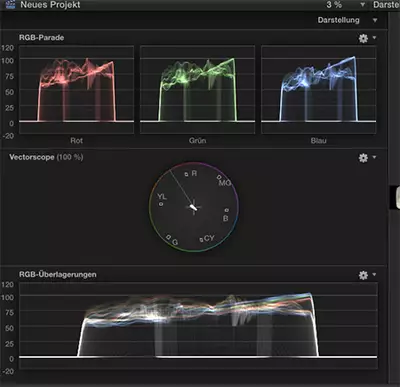Viewport: 400px width, 387px height.
Task: Click the blue channel waveform graph
Action: 319,90
